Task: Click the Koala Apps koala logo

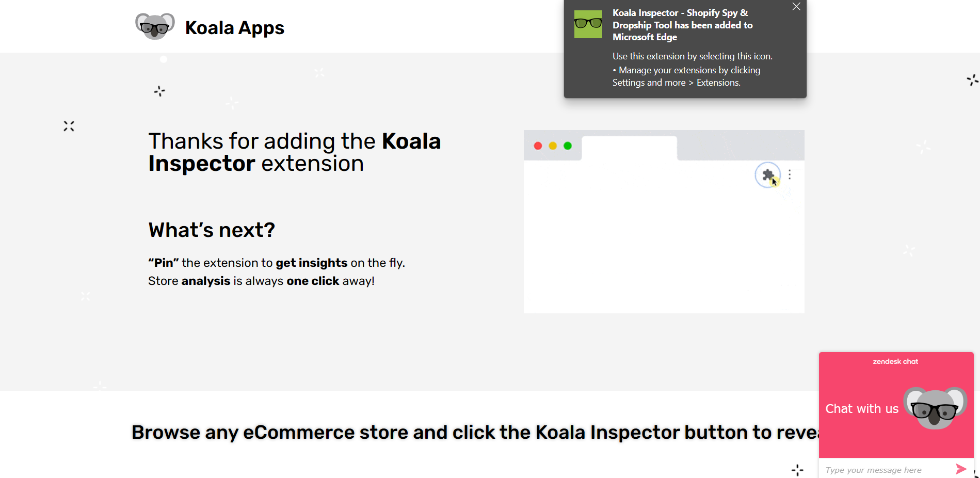Action: [155, 26]
